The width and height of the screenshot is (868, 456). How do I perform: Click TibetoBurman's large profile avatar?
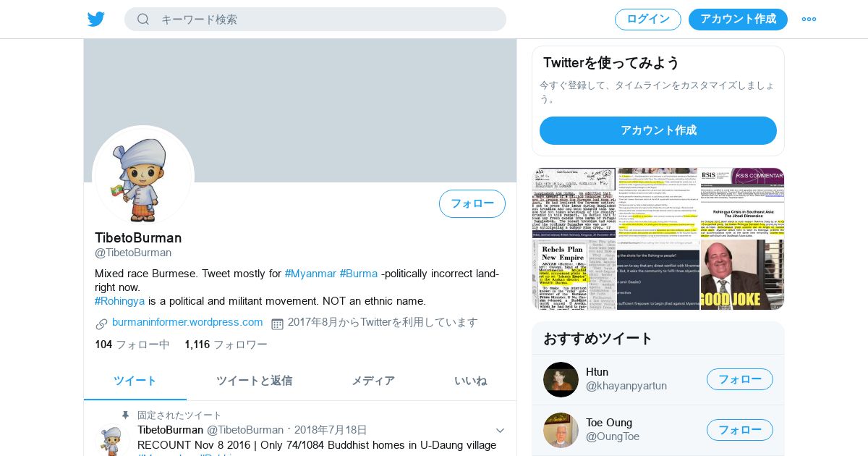click(143, 176)
